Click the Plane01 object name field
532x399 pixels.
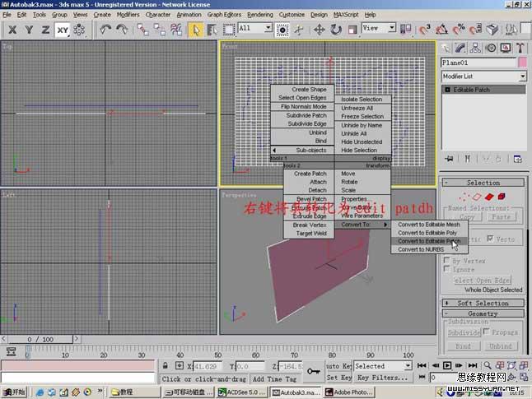tap(478, 63)
